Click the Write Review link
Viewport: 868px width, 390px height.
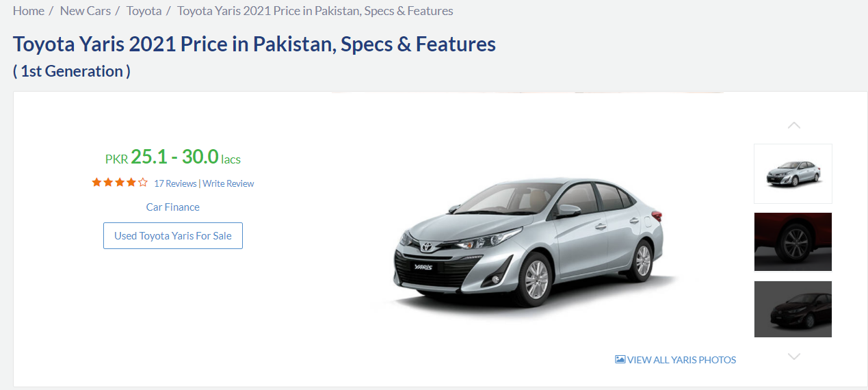click(x=228, y=183)
